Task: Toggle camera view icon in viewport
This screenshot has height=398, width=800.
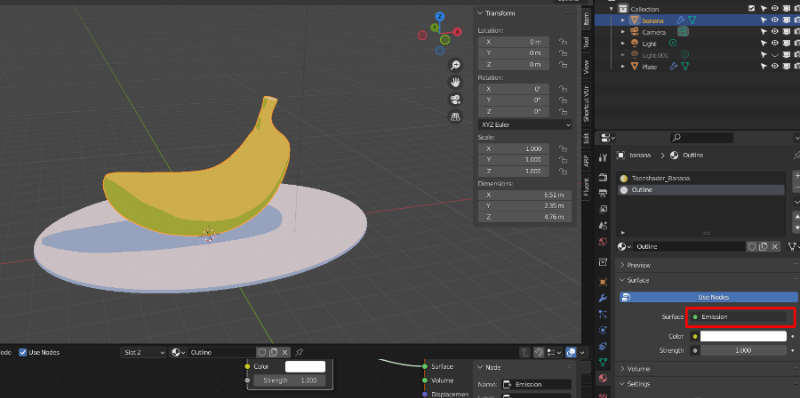Action: [455, 99]
